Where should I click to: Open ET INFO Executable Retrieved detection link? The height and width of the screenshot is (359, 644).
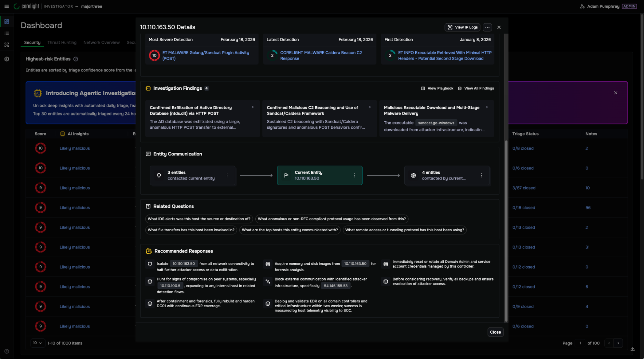pos(445,55)
